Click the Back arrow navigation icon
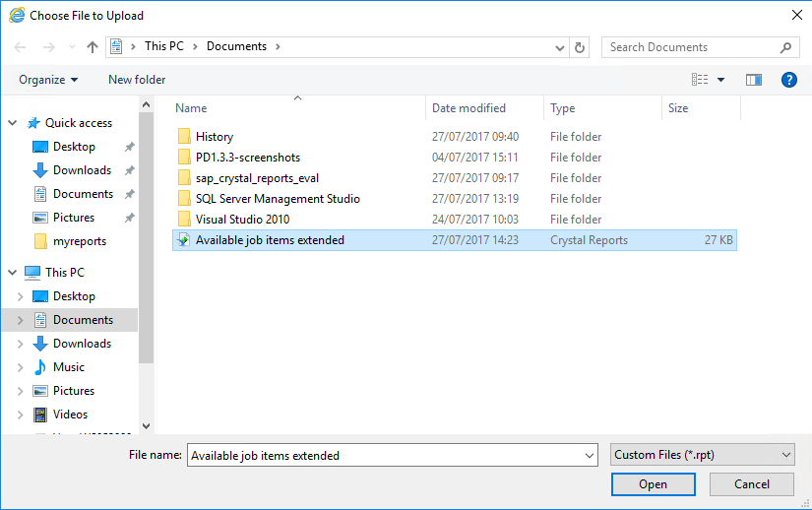Screen dimensions: 812x510 coord(21,47)
